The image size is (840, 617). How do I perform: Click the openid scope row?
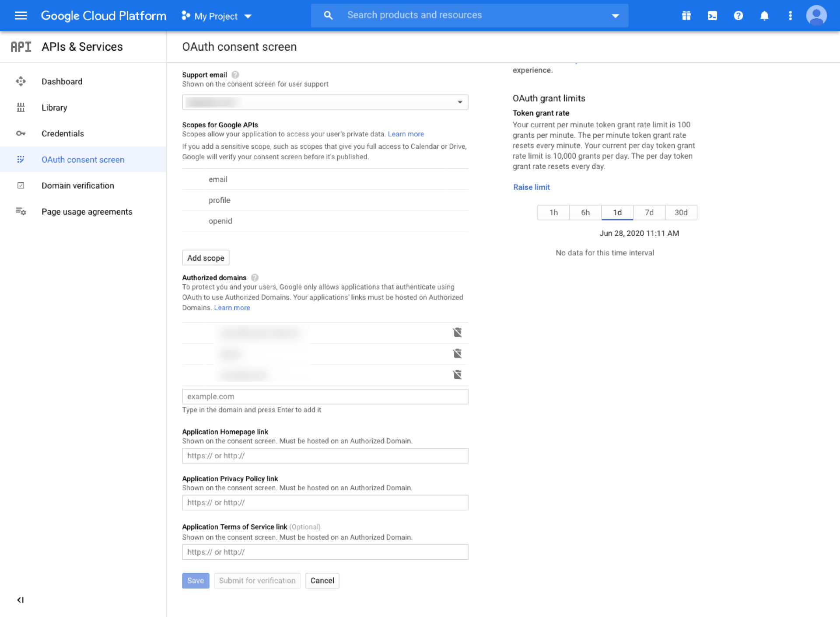click(325, 221)
